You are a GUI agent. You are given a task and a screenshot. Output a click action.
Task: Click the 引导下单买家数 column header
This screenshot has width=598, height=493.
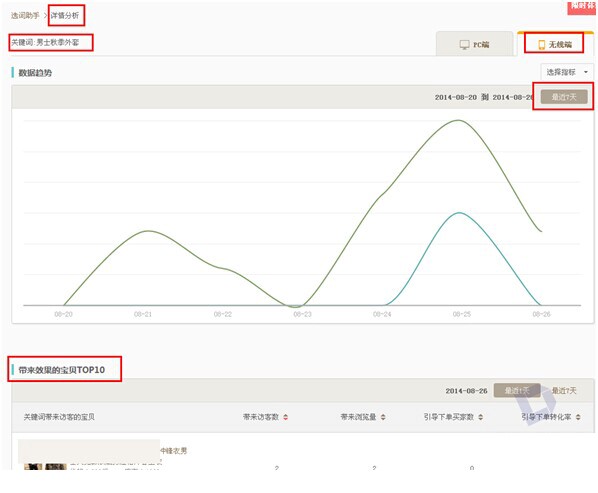point(449,417)
